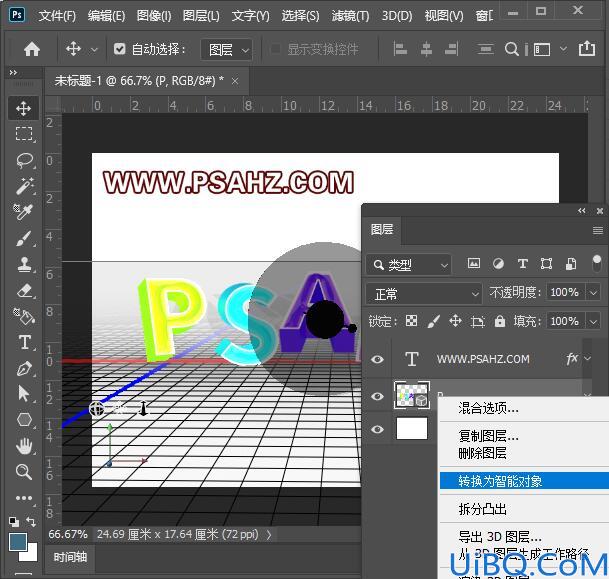Viewport: 609px width, 579px height.
Task: Filter layers by adjustment layer type
Action: (x=498, y=264)
